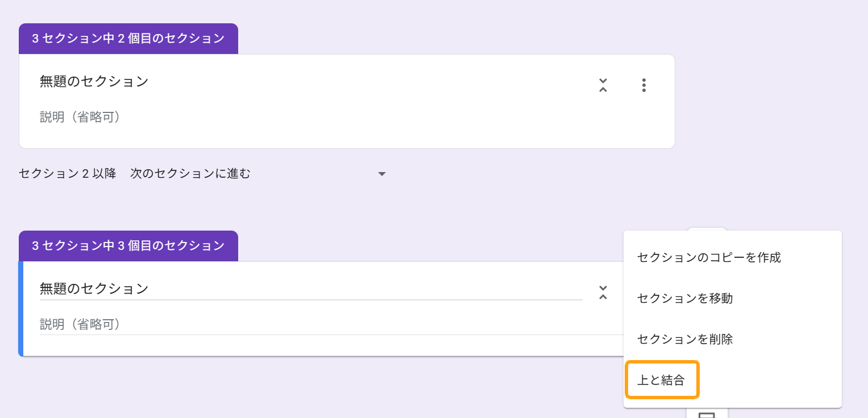Open the 次のセクションに進む dropdown
This screenshot has width=868, height=418.
click(x=381, y=174)
